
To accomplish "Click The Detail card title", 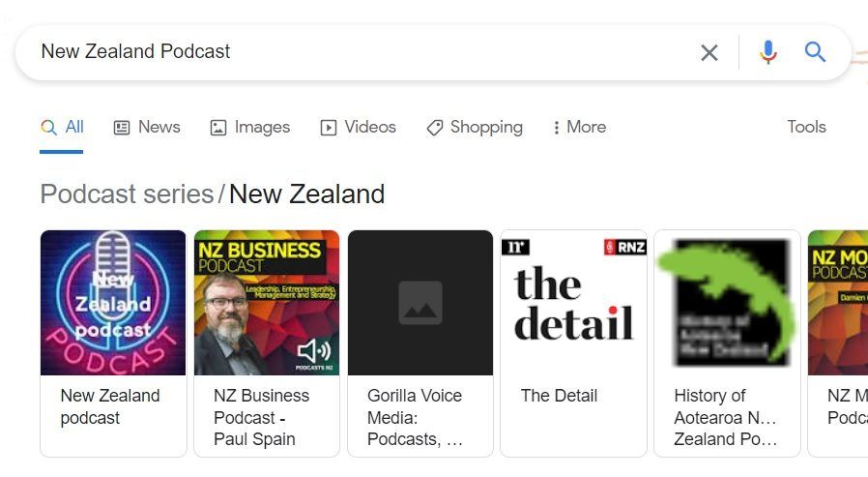I will 559,396.
